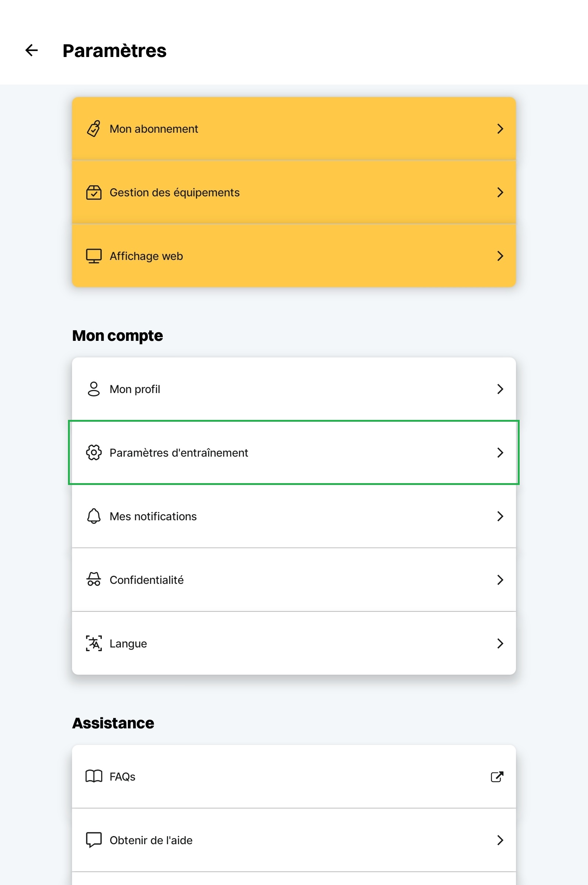This screenshot has width=588, height=885.
Task: Tap the subscription tag icon
Action: coord(94,129)
